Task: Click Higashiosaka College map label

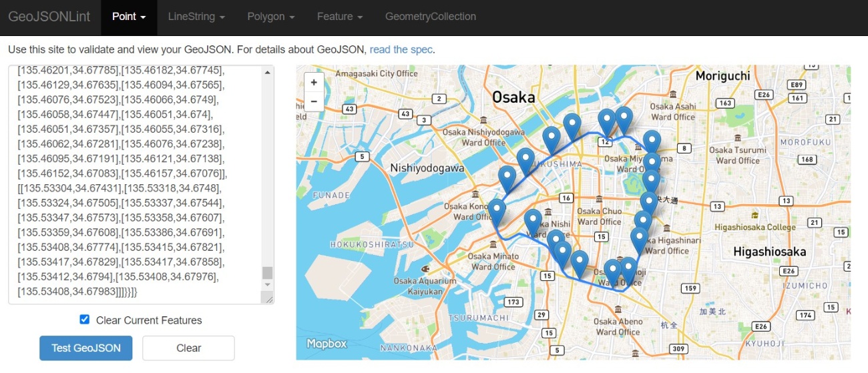Action: 755,228
